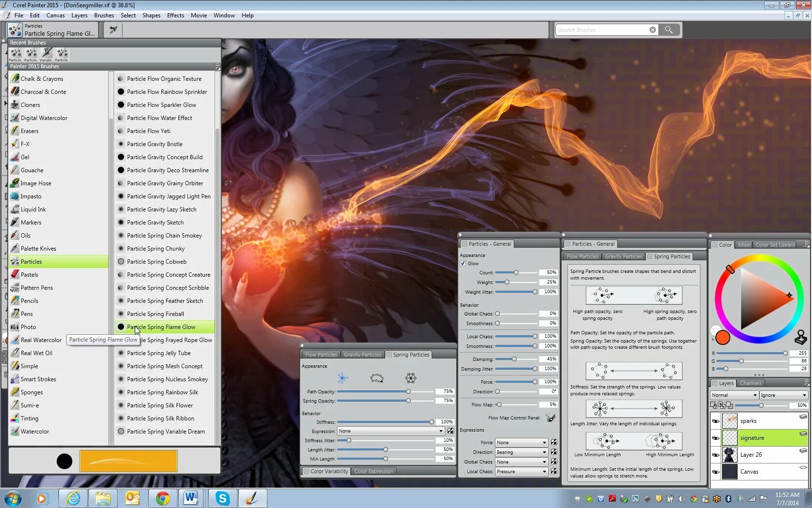Open Painter 2015 Brushes library options menu
The height and width of the screenshot is (508, 812).
point(217,66)
